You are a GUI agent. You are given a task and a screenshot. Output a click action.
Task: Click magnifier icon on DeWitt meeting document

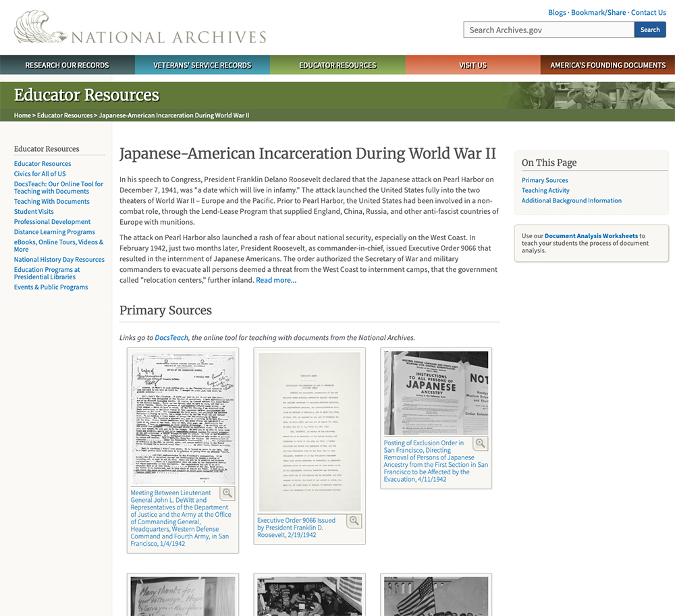[227, 493]
